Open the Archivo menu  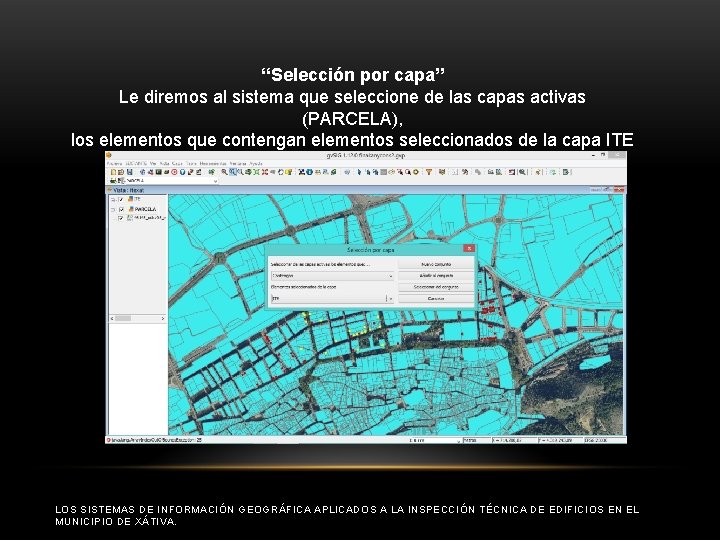tap(114, 164)
